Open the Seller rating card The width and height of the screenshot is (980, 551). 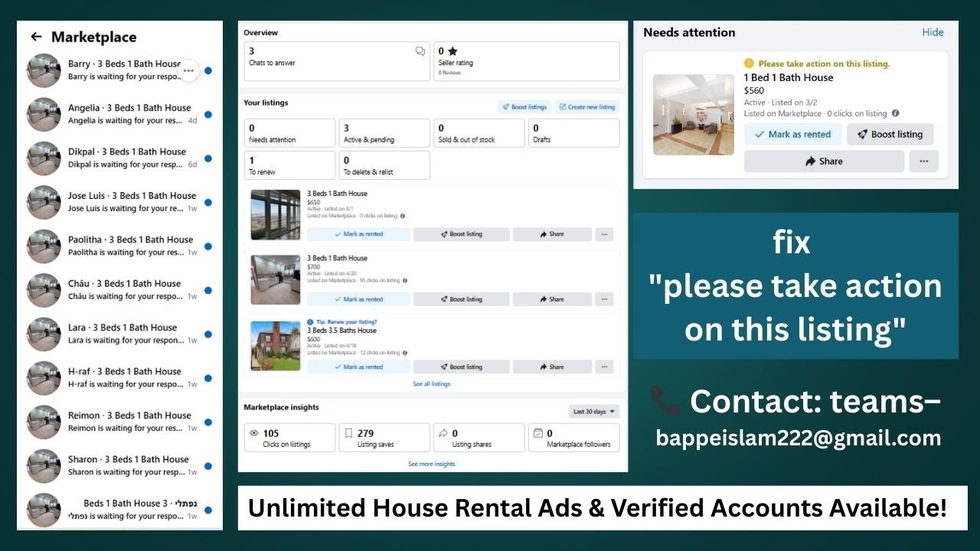pos(527,61)
